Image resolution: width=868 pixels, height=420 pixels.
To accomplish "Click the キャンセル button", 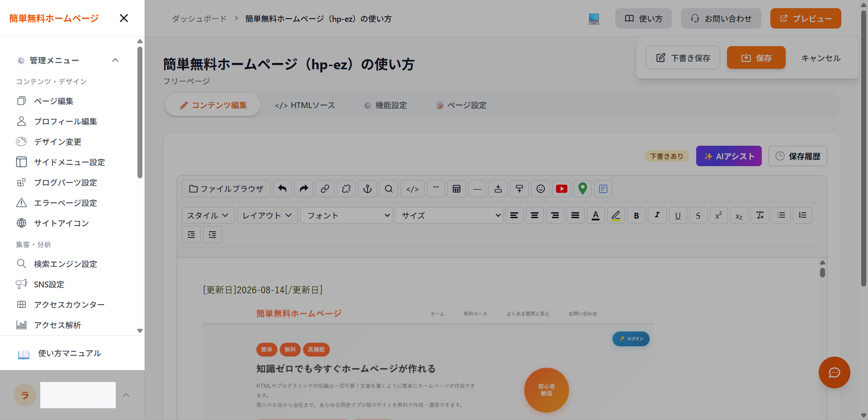I will tap(821, 58).
